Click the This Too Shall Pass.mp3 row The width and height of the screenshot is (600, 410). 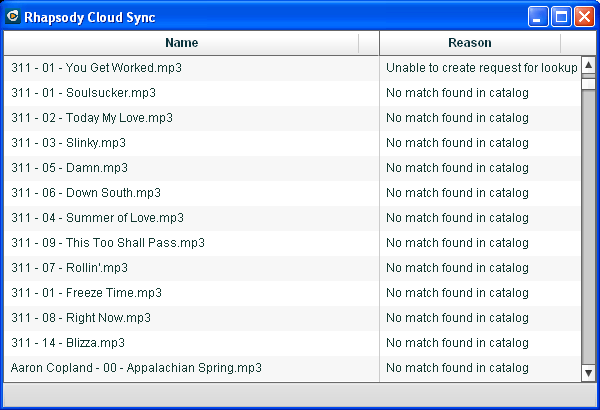tap(108, 243)
